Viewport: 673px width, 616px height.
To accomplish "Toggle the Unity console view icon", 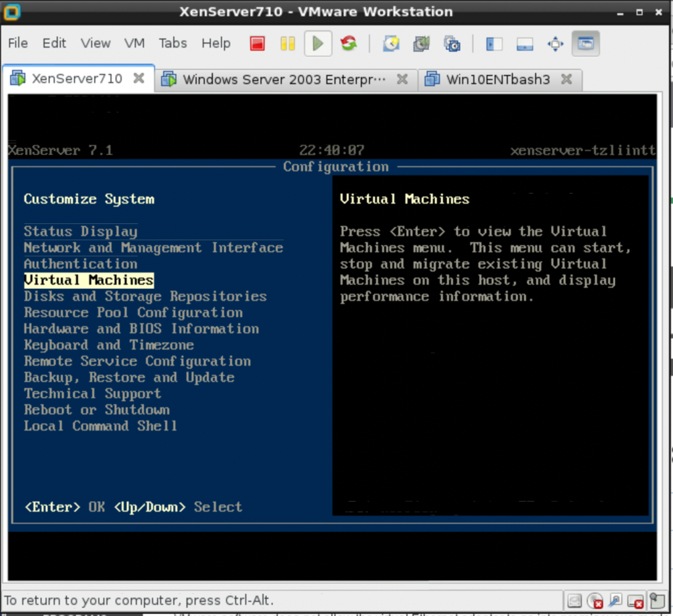I will [586, 44].
